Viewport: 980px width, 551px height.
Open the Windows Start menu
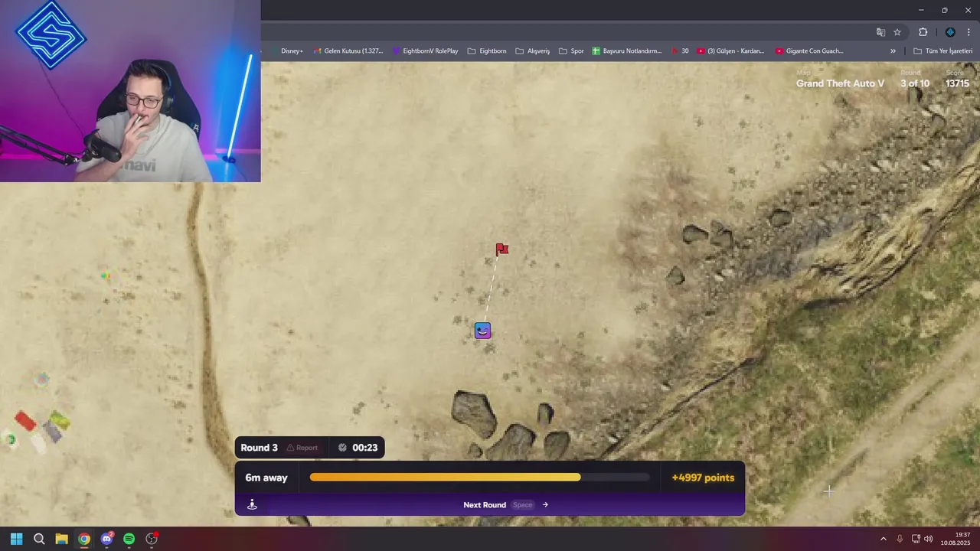click(16, 539)
